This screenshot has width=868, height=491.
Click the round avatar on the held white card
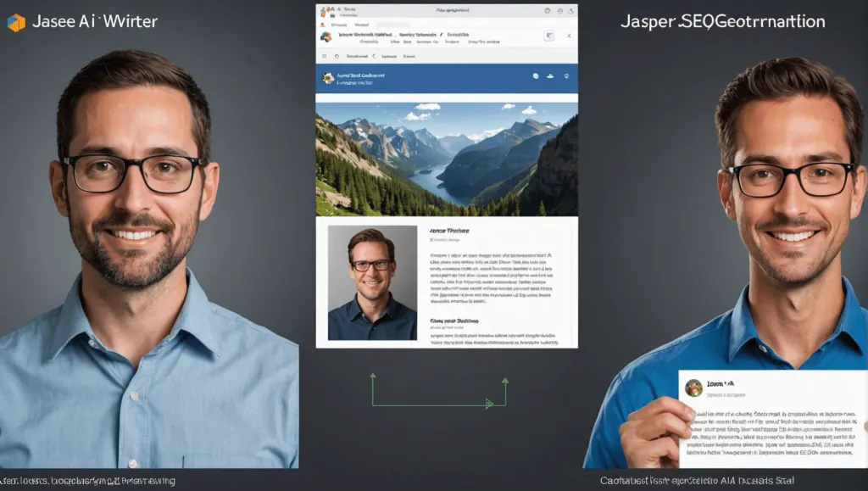(693, 388)
